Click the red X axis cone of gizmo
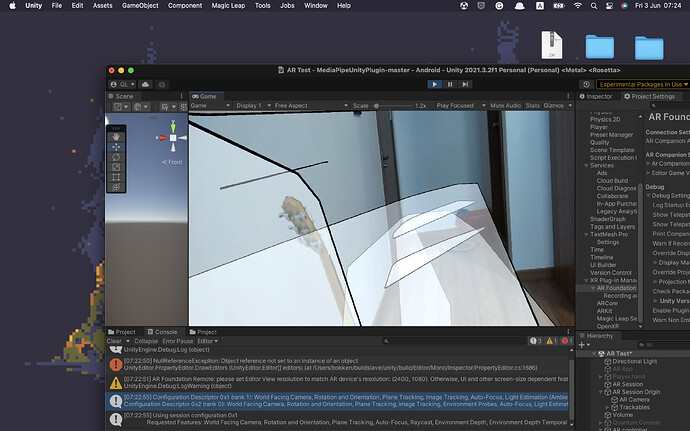This screenshot has width=690, height=431. [x=162, y=138]
